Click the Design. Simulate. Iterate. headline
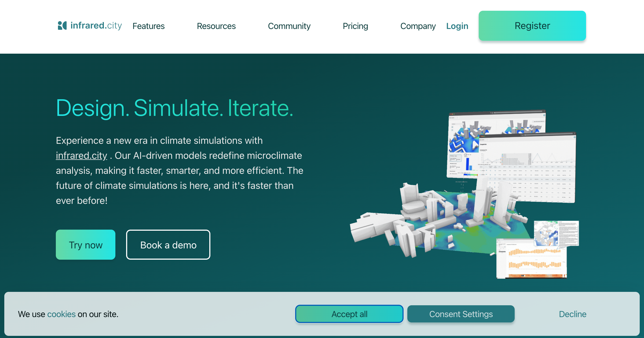644x338 pixels. (175, 108)
